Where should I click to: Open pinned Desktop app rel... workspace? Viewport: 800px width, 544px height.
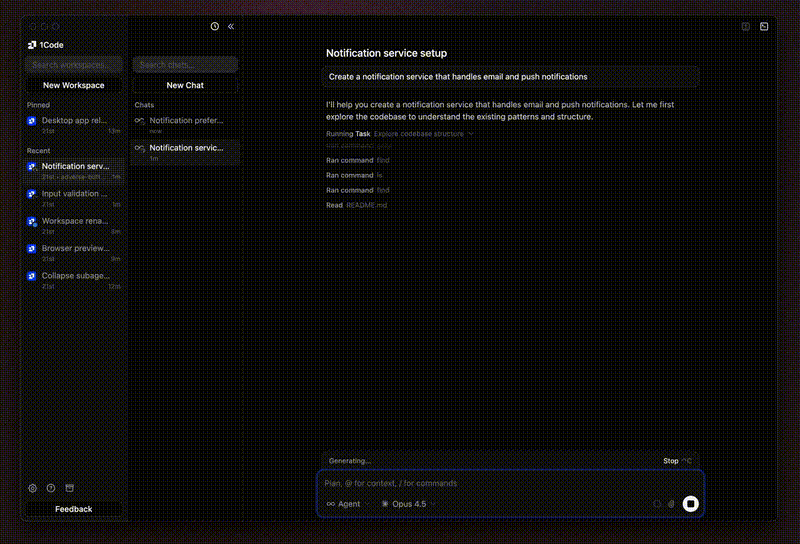tap(74, 125)
